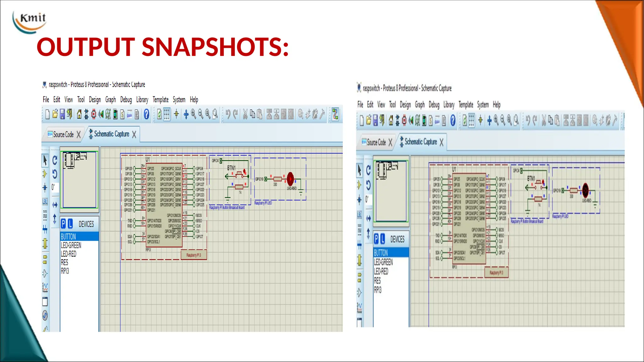This screenshot has width=644, height=362.
Task: Select Text Script mode in left window sidebar
Action: tap(45, 215)
